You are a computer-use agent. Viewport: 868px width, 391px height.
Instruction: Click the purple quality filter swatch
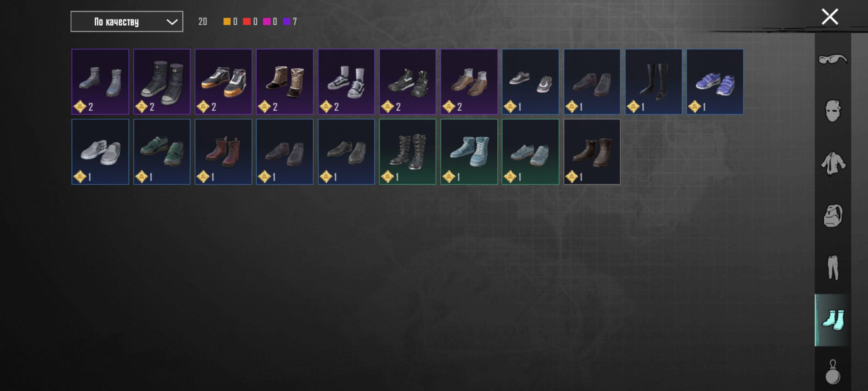287,21
